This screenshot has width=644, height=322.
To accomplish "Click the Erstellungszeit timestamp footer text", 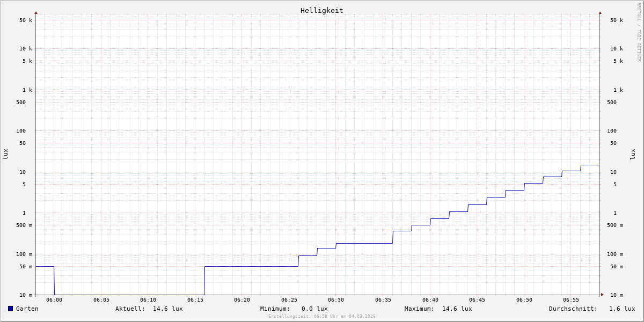I will 321,317.
